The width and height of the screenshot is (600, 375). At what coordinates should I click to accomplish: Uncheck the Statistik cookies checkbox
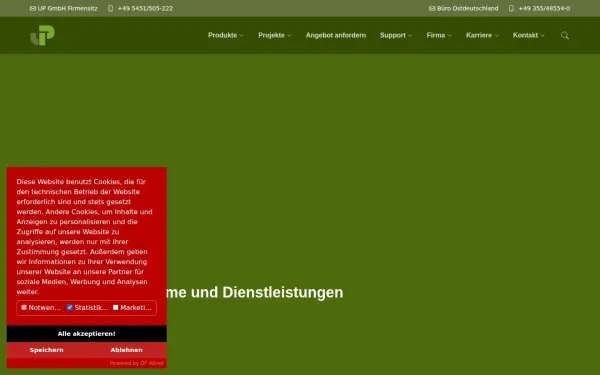[70, 307]
